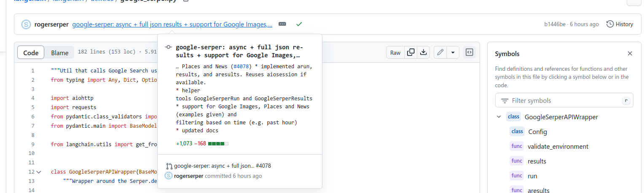Switch to the Code view tab
Image resolution: width=644 pixels, height=193 pixels.
31,53
